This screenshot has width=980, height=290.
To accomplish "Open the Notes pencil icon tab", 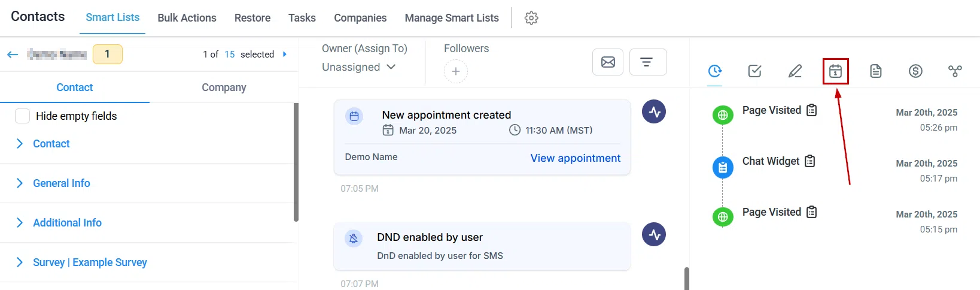I will (795, 71).
